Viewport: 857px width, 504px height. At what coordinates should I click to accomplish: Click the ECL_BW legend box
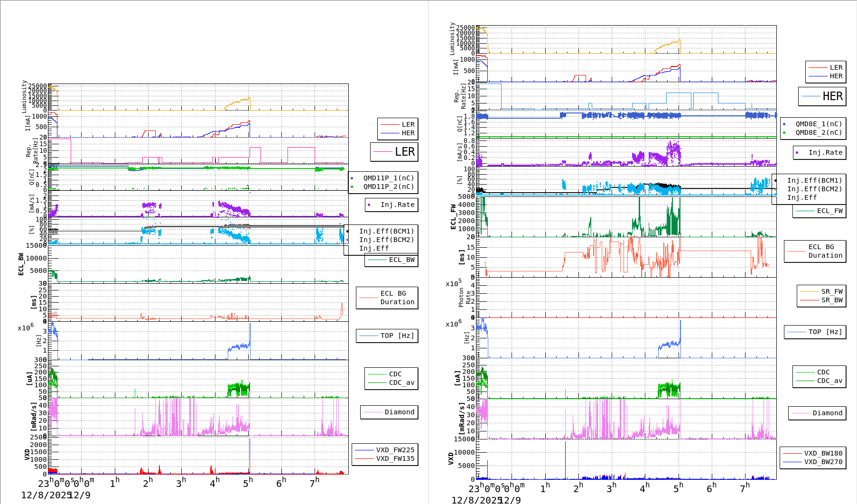pos(391,260)
